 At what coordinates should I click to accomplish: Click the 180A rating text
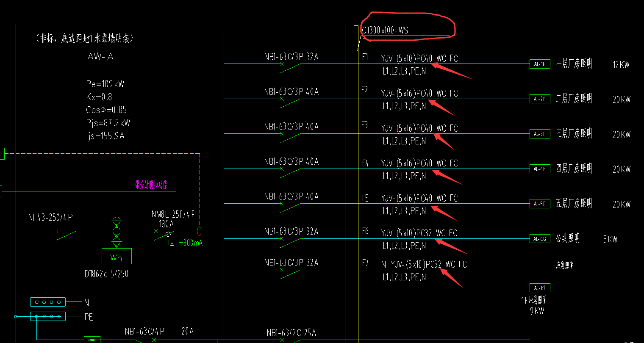[167, 224]
